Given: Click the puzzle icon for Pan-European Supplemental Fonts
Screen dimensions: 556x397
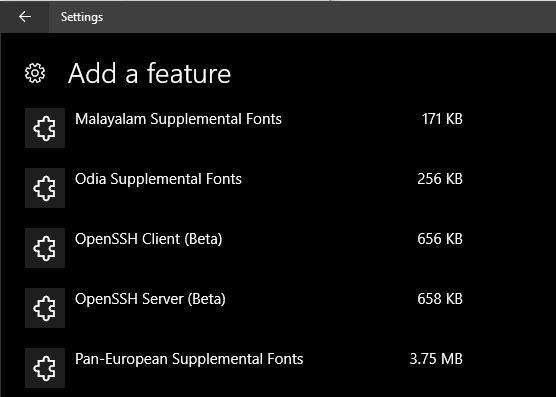Looking at the screenshot, I should coord(45,368).
